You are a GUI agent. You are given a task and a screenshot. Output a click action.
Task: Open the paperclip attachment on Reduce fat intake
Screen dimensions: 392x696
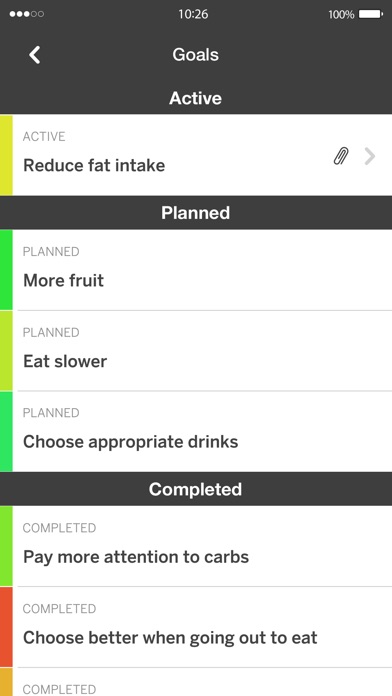point(341,156)
